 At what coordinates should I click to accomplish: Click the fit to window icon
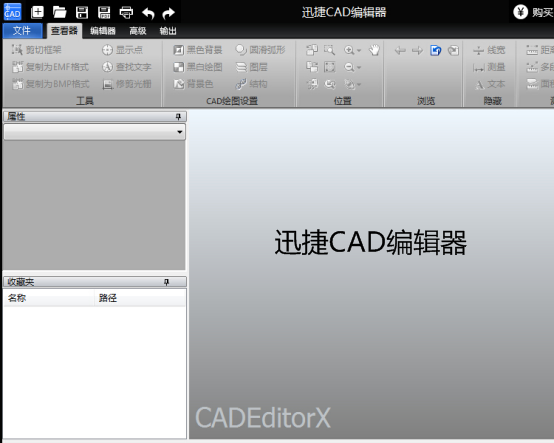point(329,67)
